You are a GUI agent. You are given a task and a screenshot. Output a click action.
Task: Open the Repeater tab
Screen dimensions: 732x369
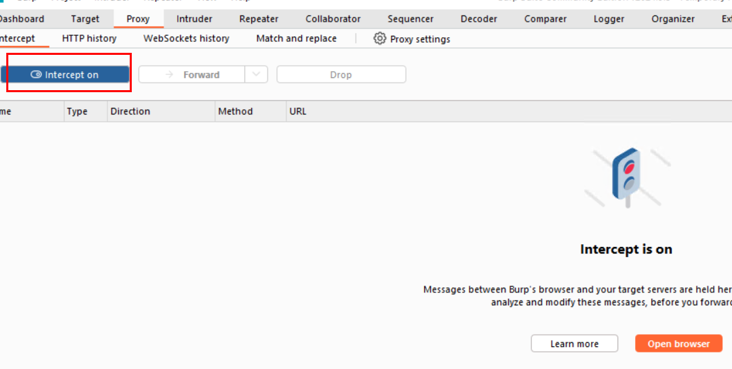point(259,19)
